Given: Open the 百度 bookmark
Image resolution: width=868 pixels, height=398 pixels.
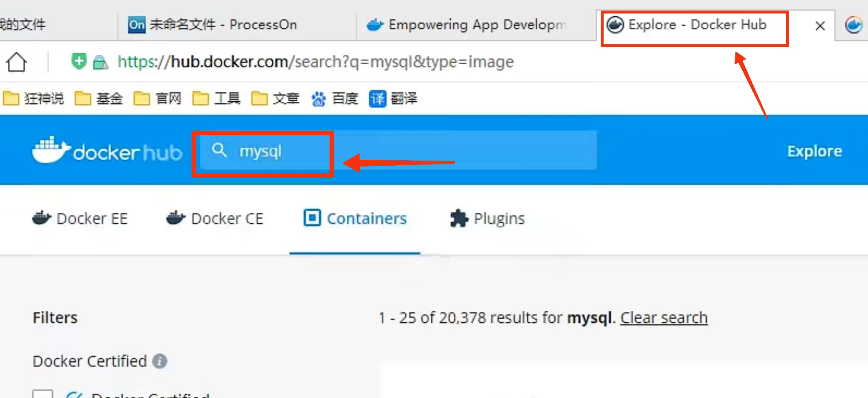Looking at the screenshot, I should pos(335,98).
